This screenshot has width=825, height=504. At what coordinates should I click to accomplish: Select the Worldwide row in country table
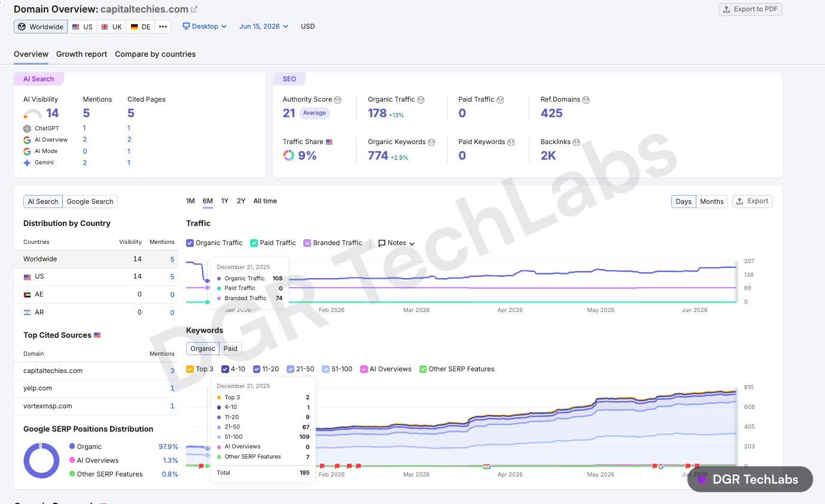click(x=96, y=259)
